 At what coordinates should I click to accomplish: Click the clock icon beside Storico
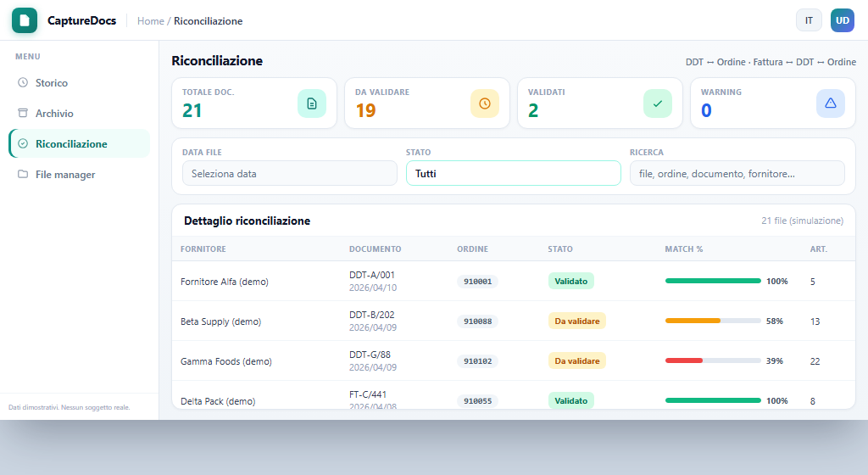coord(23,82)
